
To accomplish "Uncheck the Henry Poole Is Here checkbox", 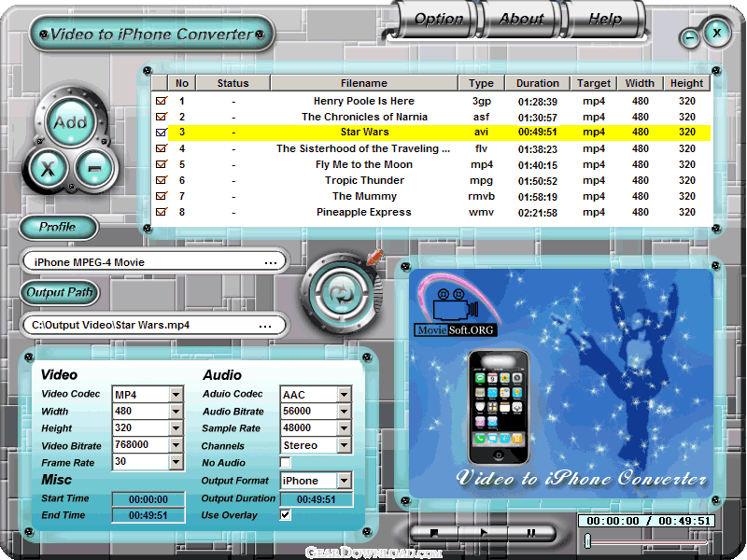I will (162, 101).
